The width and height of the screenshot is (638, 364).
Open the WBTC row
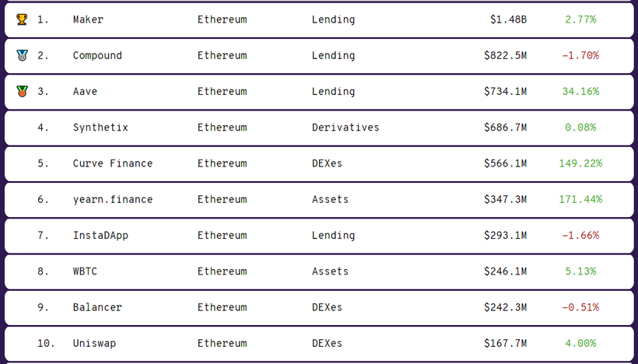(x=85, y=271)
